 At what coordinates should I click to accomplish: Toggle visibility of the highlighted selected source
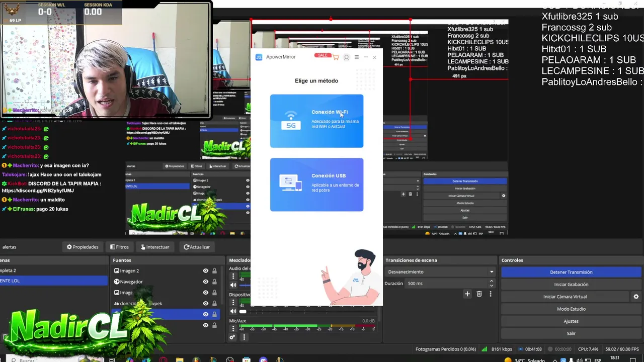[205, 314]
